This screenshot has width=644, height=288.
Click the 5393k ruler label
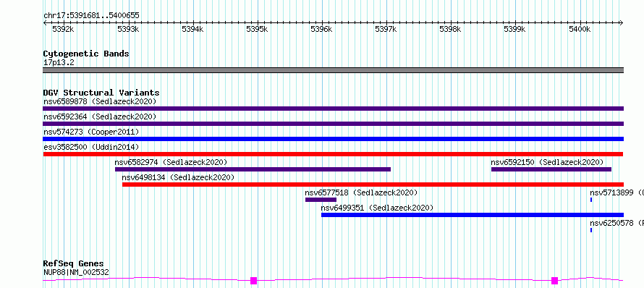click(129, 29)
